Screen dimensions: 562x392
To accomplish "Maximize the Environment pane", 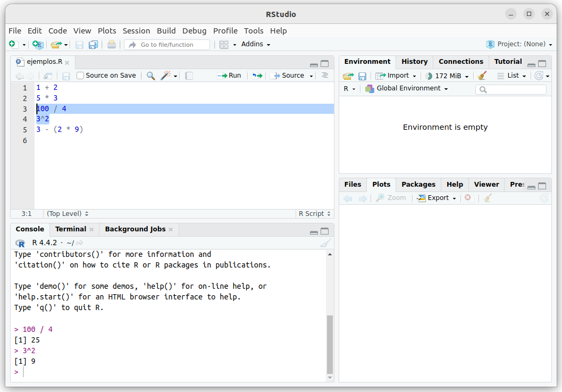I will (x=542, y=64).
